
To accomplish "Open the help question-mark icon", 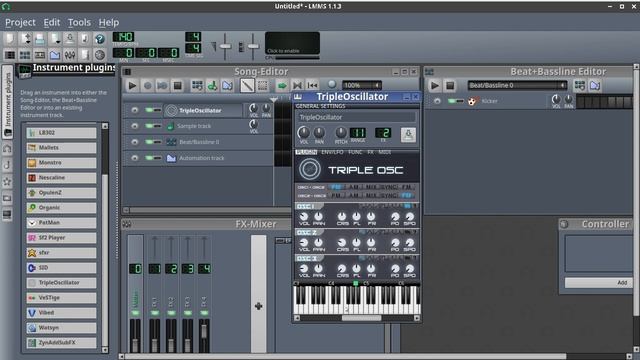I will click(100, 39).
